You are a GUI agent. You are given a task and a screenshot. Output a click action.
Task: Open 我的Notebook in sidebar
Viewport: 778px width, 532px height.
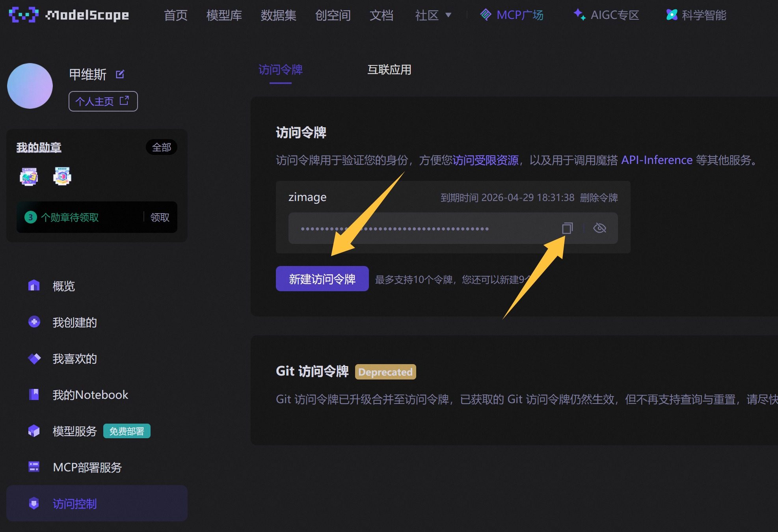coord(90,395)
